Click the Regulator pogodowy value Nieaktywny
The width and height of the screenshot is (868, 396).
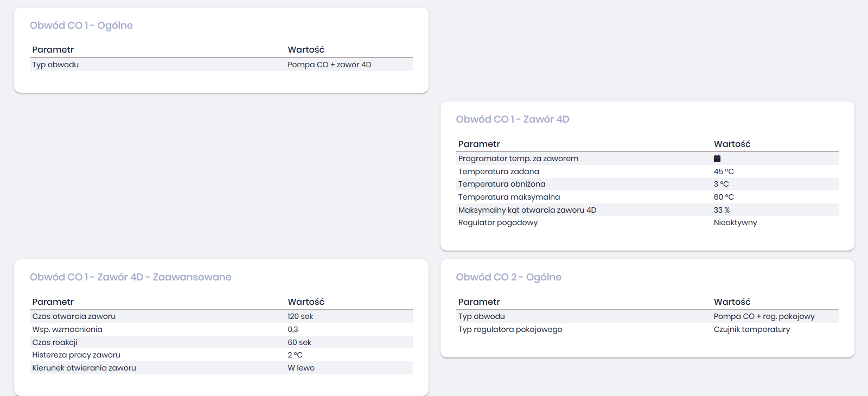click(735, 222)
